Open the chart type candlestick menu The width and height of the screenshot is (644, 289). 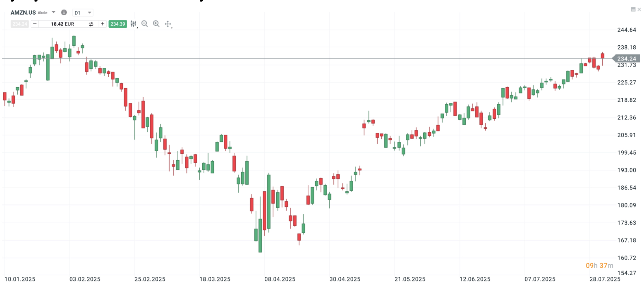tap(133, 24)
